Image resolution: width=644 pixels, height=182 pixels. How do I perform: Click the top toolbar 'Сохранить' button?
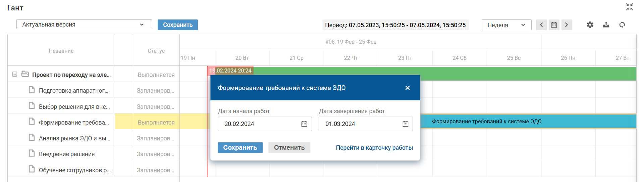(178, 25)
